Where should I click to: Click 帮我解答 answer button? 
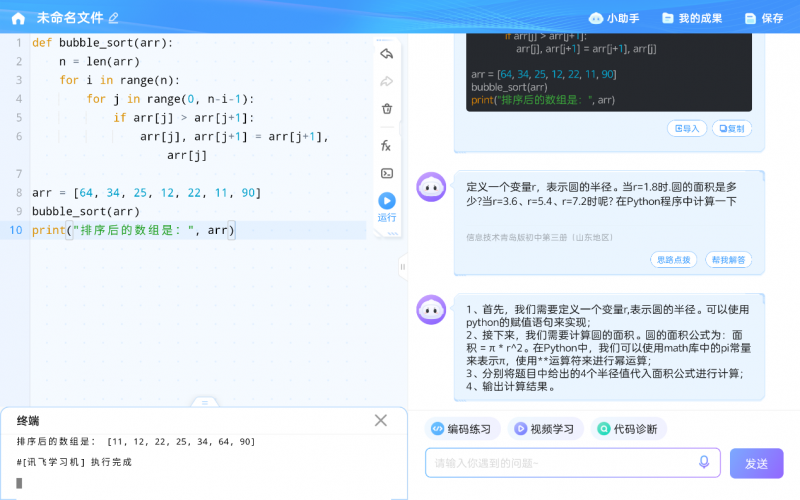[x=728, y=260]
